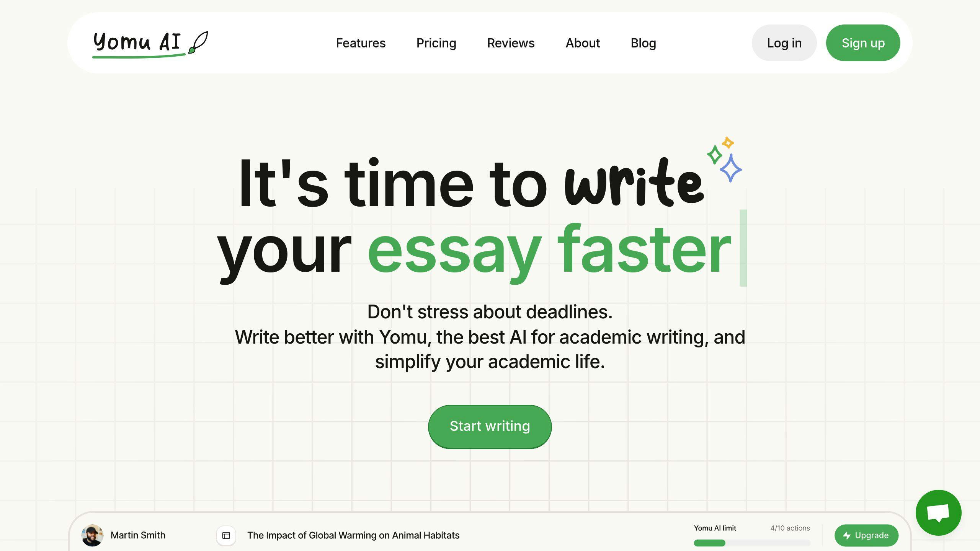
Task: Select the Pricing navigation tab
Action: tap(436, 42)
